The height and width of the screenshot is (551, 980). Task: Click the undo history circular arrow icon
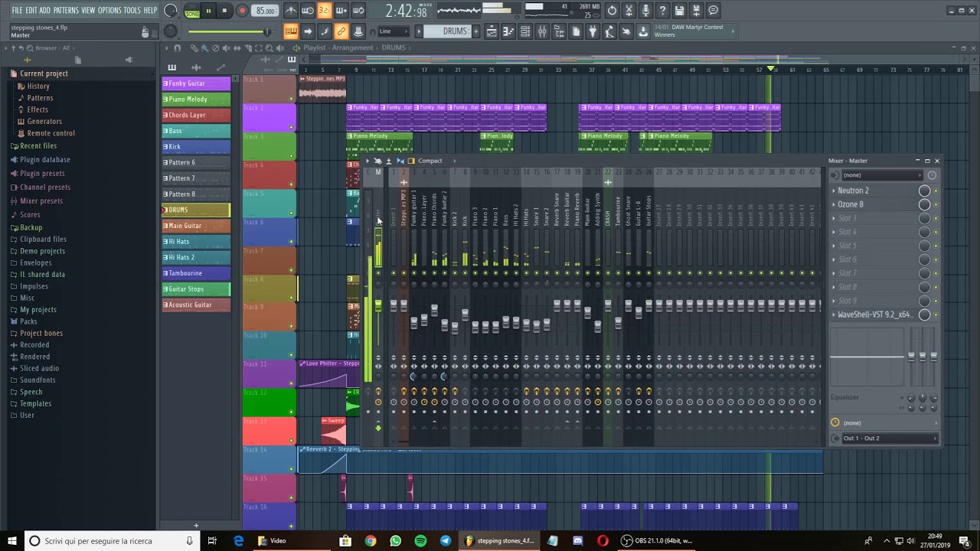point(612,11)
